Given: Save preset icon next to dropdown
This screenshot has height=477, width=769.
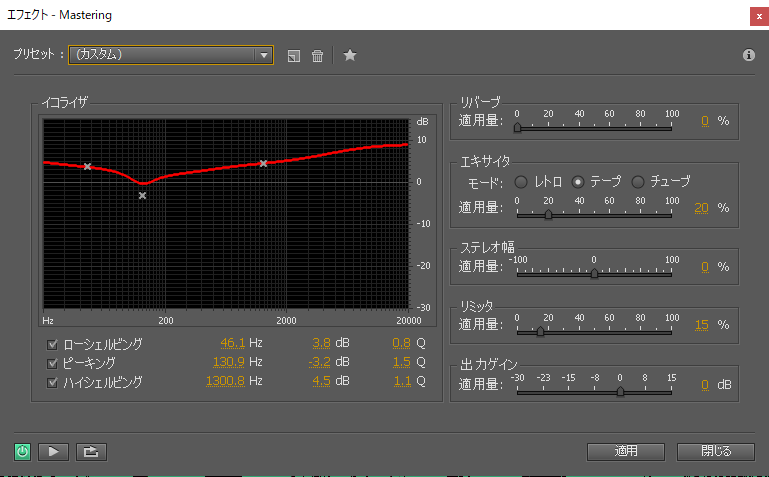Looking at the screenshot, I should (x=294, y=56).
